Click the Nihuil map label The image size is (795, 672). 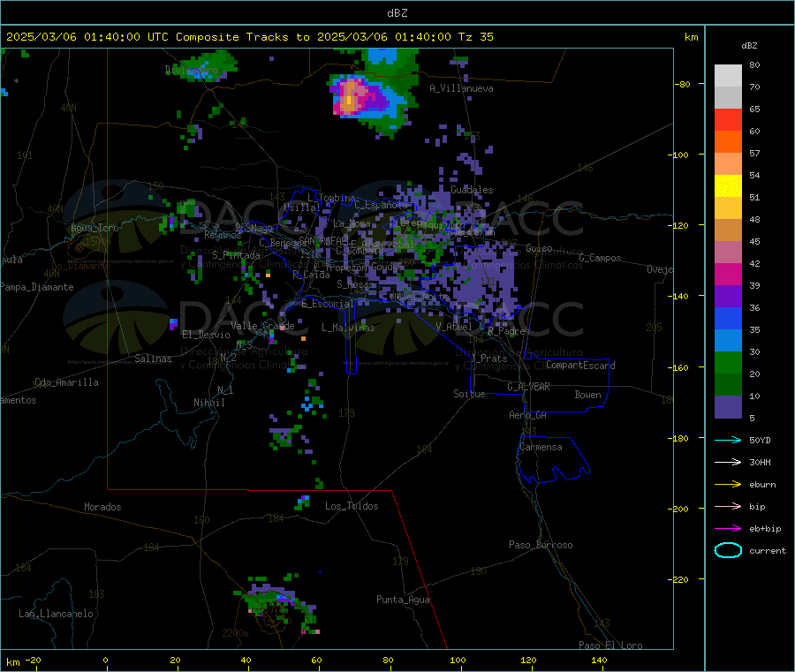coord(208,403)
